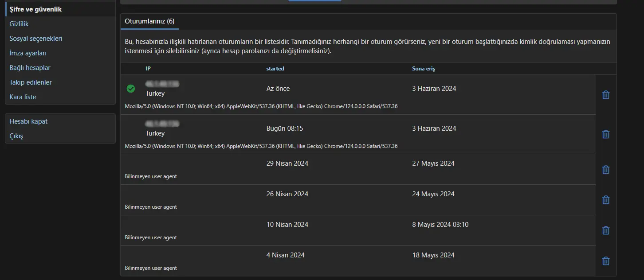Trash the session started 10 Nisan 2024

coord(606,230)
